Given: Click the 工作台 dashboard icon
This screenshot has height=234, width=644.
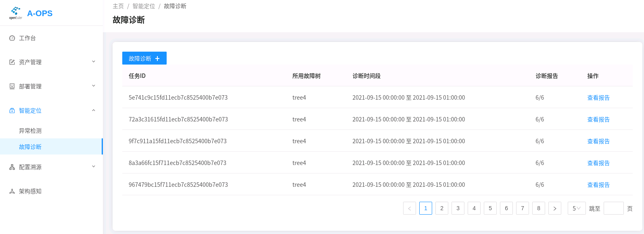Looking at the screenshot, I should tap(12, 38).
